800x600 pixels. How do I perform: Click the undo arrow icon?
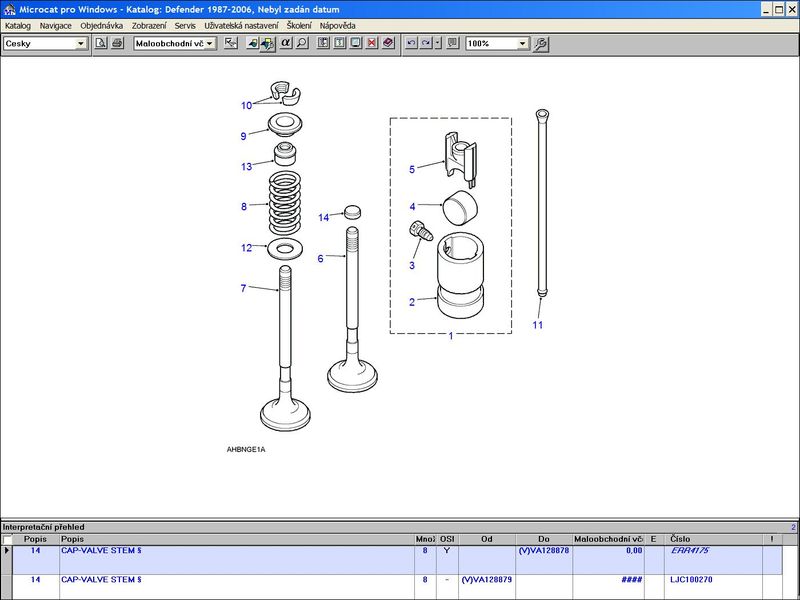(411, 44)
